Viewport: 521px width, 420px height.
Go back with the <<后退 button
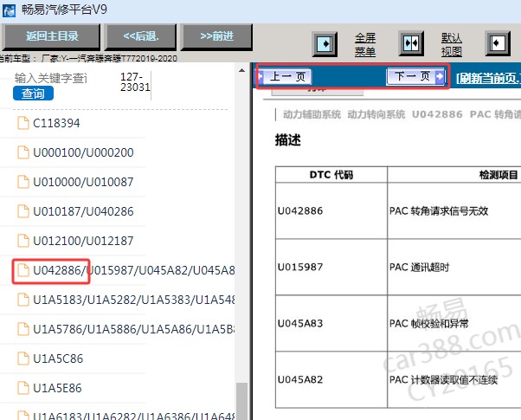click(141, 36)
